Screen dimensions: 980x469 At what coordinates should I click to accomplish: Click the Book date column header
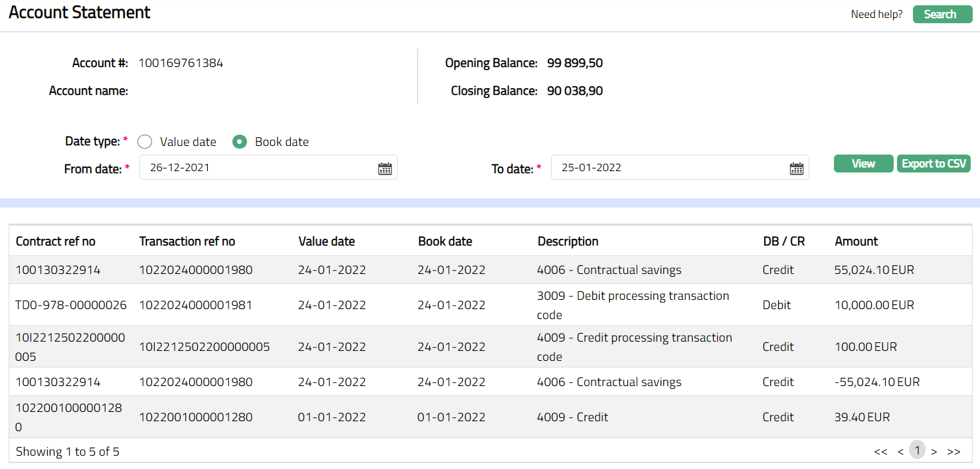445,241
